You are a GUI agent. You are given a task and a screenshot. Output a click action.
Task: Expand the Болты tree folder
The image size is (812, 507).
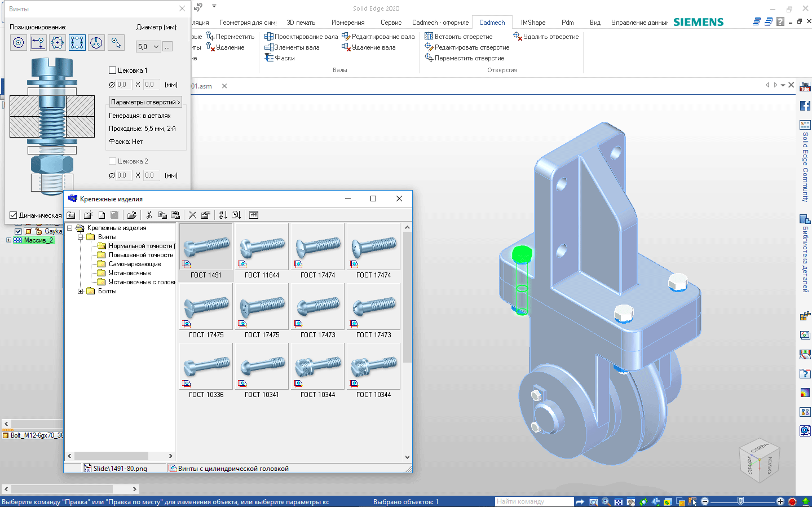pyautogui.click(x=81, y=291)
